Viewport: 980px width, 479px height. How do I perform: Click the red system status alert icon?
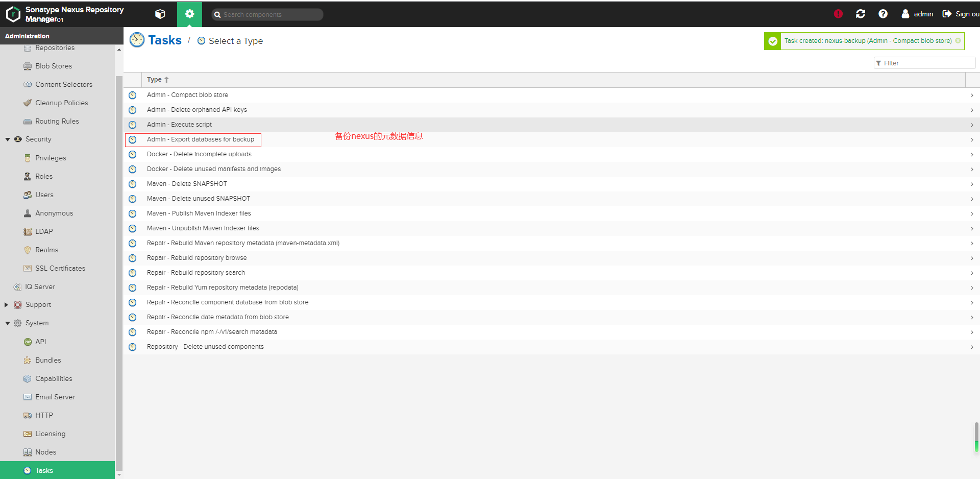tap(838, 14)
